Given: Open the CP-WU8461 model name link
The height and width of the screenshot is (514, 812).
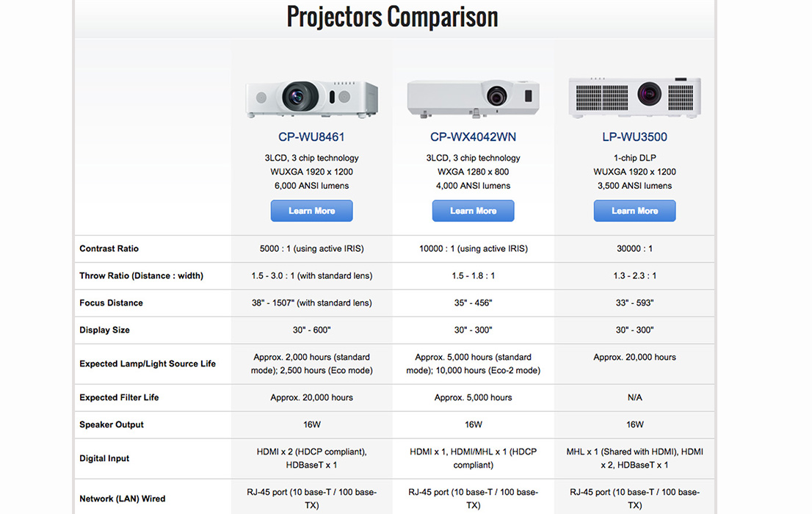Looking at the screenshot, I should (311, 137).
